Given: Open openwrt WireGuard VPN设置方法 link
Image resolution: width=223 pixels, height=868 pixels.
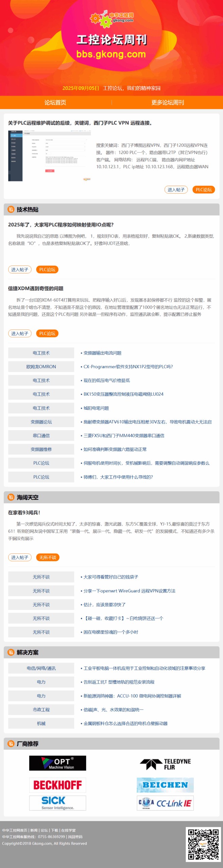Looking at the screenshot, I should pyautogui.click(x=129, y=591).
